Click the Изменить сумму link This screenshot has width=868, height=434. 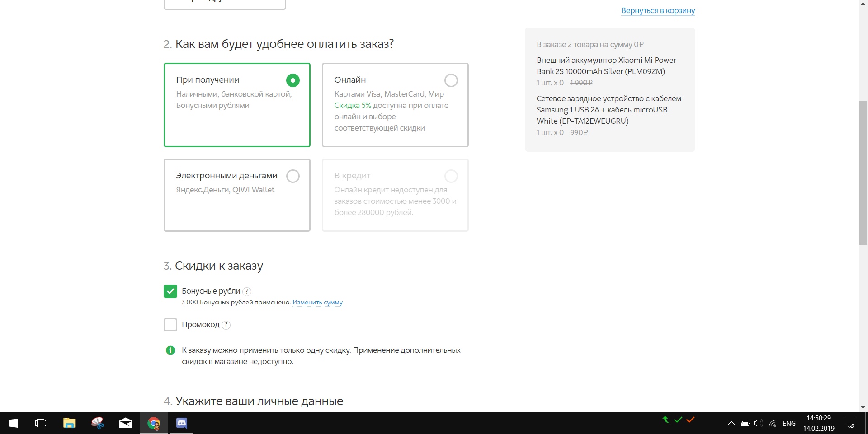pos(317,302)
